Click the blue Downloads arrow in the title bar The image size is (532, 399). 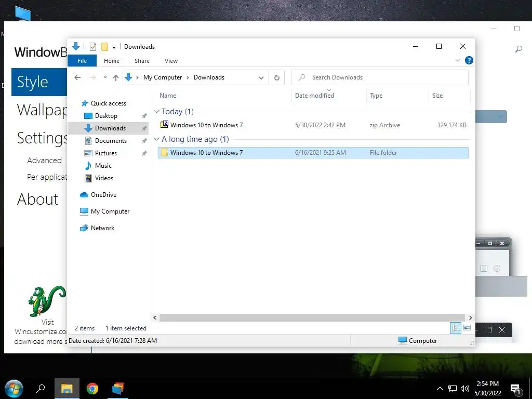(x=76, y=46)
